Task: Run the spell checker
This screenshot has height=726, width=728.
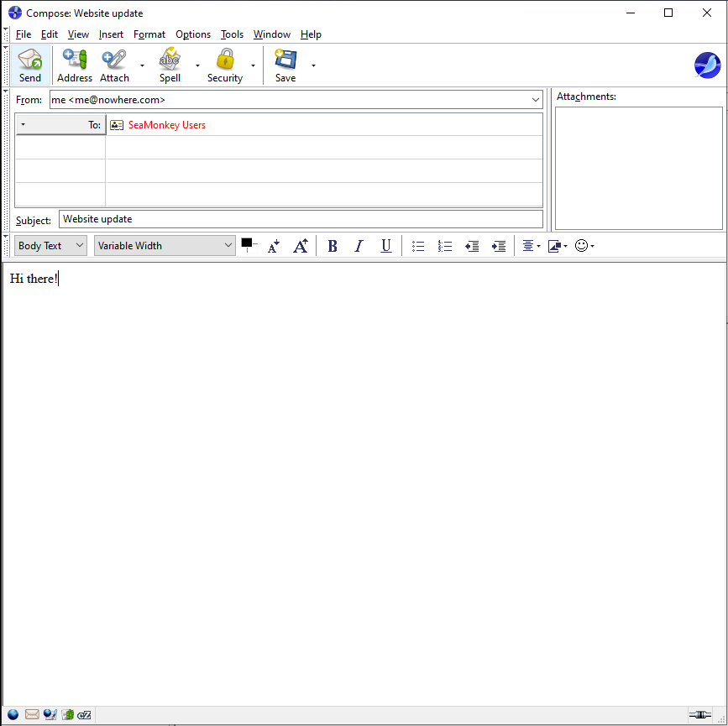Action: (x=170, y=65)
